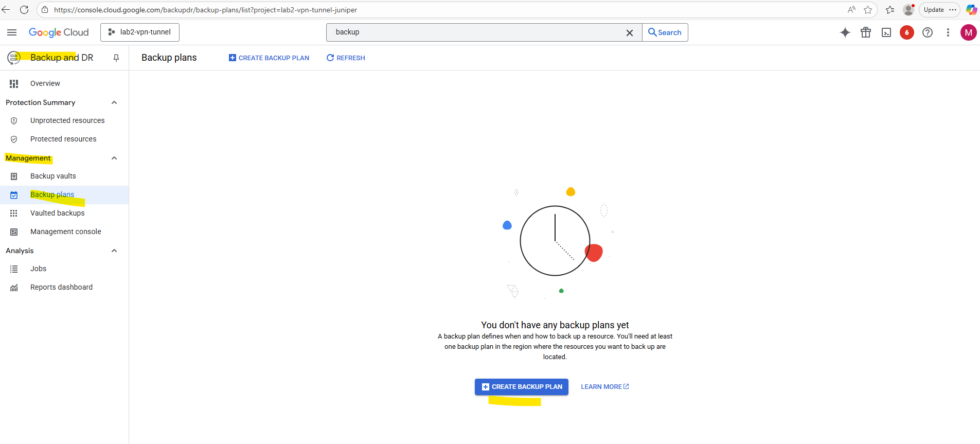Image resolution: width=980 pixels, height=444 pixels.
Task: Go to Jobs page
Action: (38, 269)
